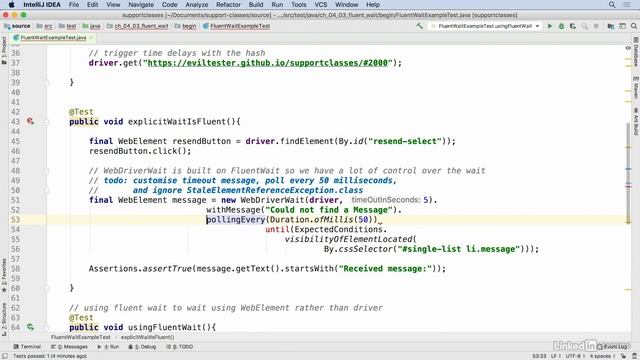The image size is (640, 360).
Task: Toggle tool window quick access icon bottom-left
Action: pyautogui.click(x=4, y=356)
